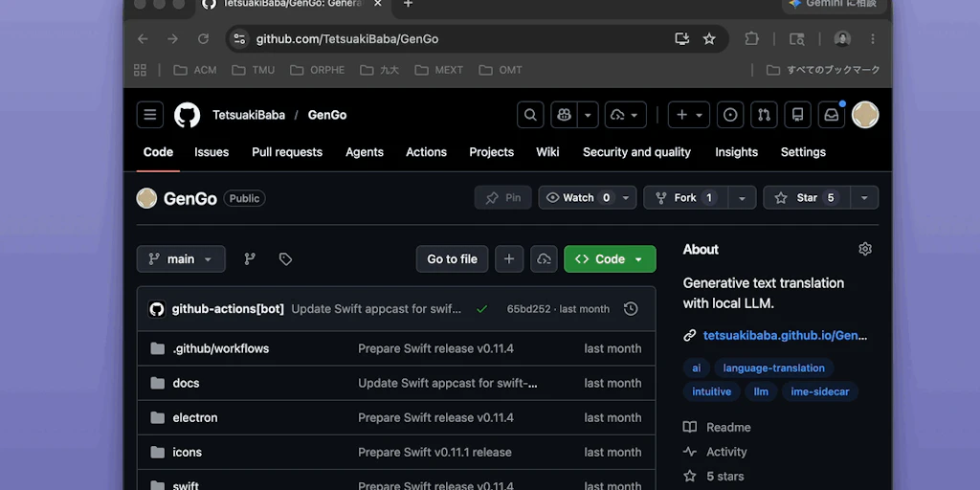
Task: Open About settings gear icon
Action: point(865,249)
